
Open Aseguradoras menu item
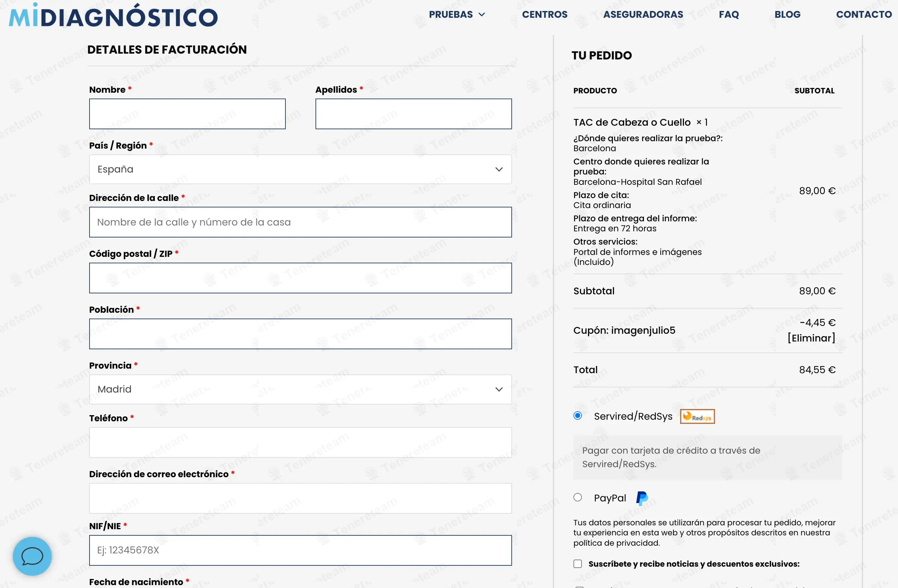click(643, 14)
